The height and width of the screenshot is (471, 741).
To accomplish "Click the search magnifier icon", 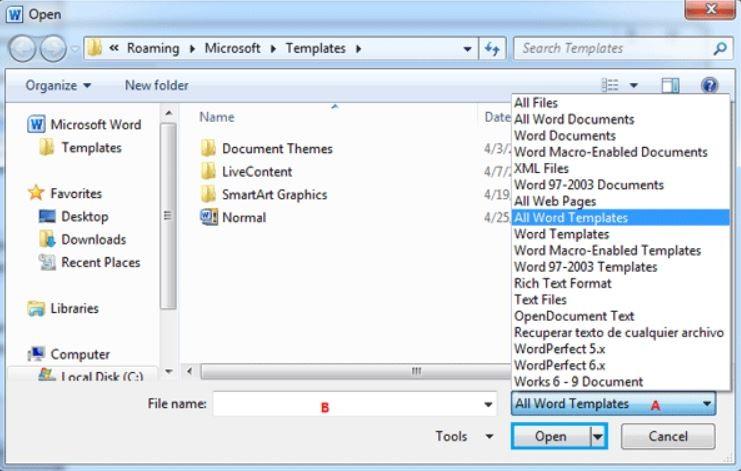I will point(720,48).
